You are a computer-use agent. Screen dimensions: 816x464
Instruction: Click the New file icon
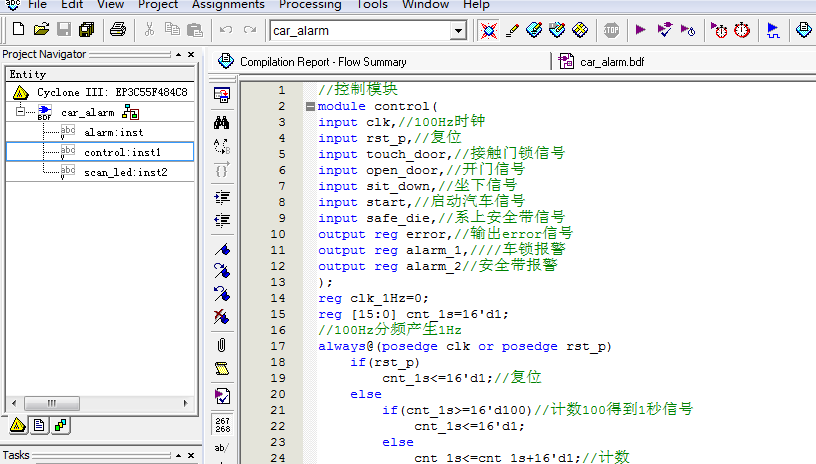pos(16,30)
